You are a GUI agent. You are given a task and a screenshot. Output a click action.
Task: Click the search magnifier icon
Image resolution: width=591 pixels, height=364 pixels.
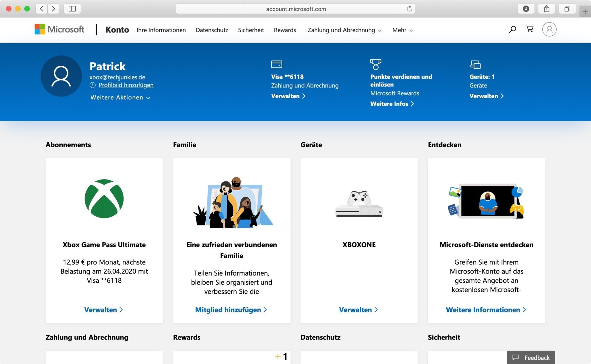[x=512, y=29]
